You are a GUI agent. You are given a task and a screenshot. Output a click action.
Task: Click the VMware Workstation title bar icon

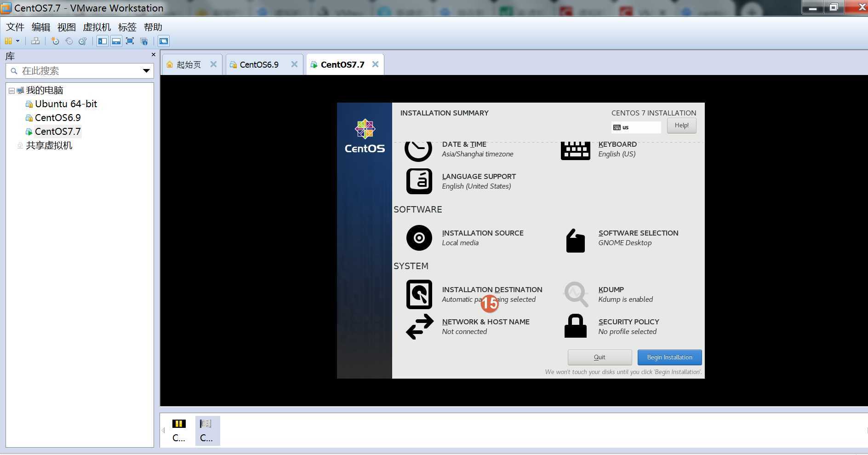click(x=6, y=8)
